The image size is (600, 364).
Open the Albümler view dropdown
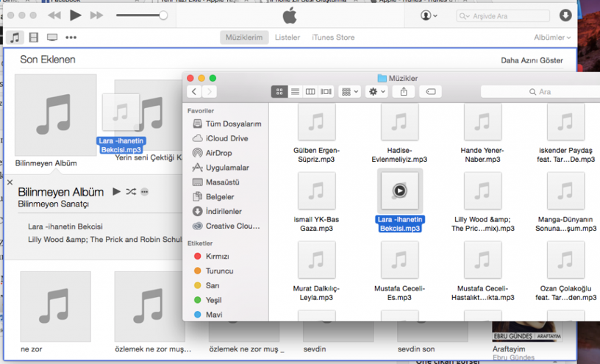[x=551, y=38]
